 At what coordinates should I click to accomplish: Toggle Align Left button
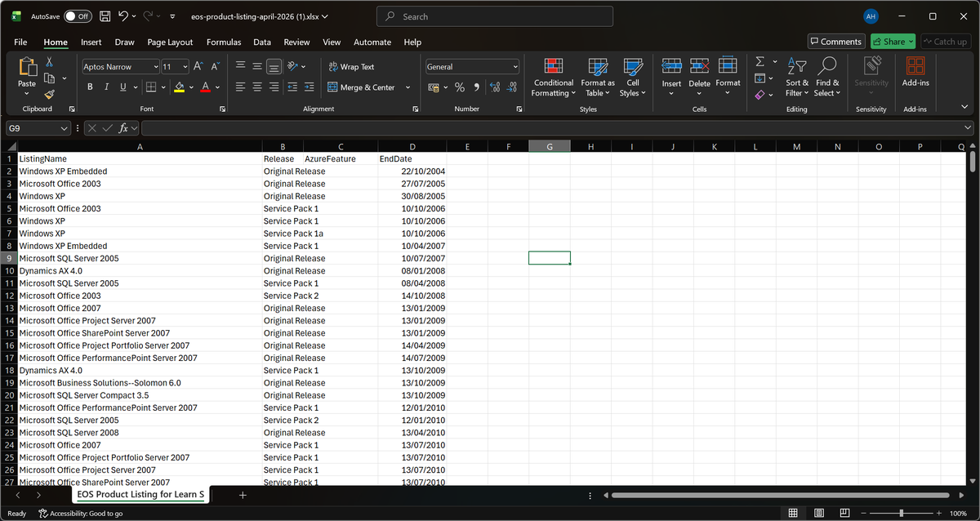tap(241, 87)
